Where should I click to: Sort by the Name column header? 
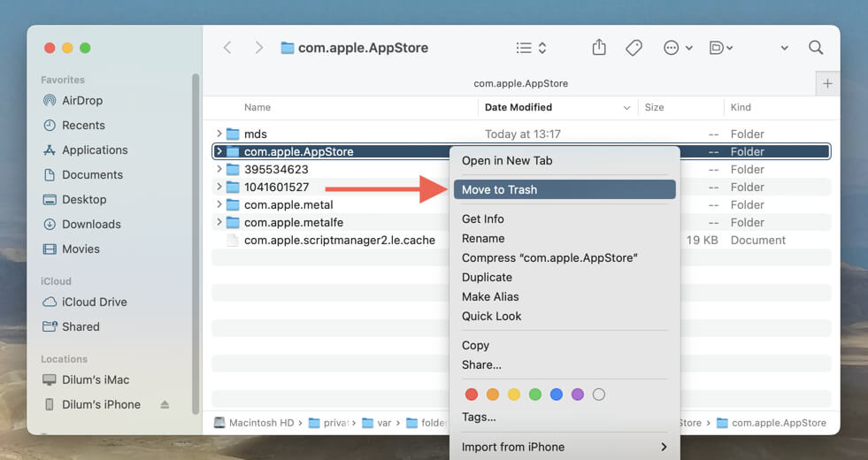(257, 107)
